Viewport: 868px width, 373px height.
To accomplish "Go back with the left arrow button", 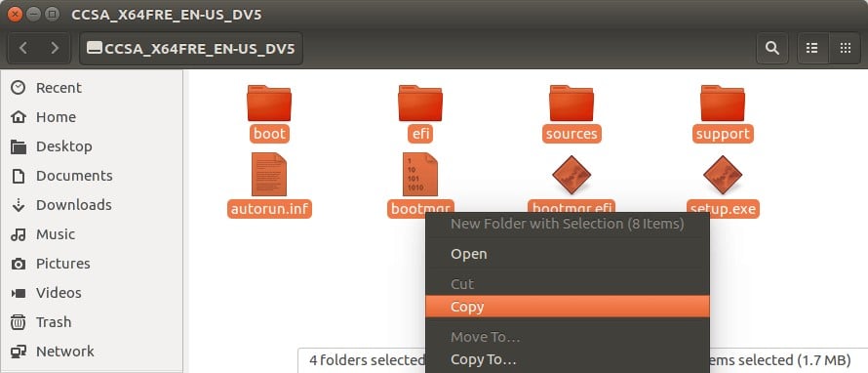I will [23, 48].
